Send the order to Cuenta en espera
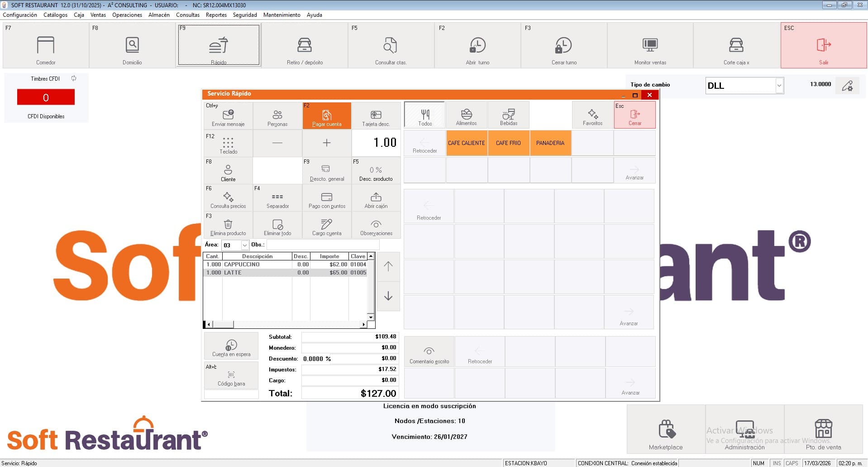This screenshot has height=467, width=868. (x=231, y=346)
